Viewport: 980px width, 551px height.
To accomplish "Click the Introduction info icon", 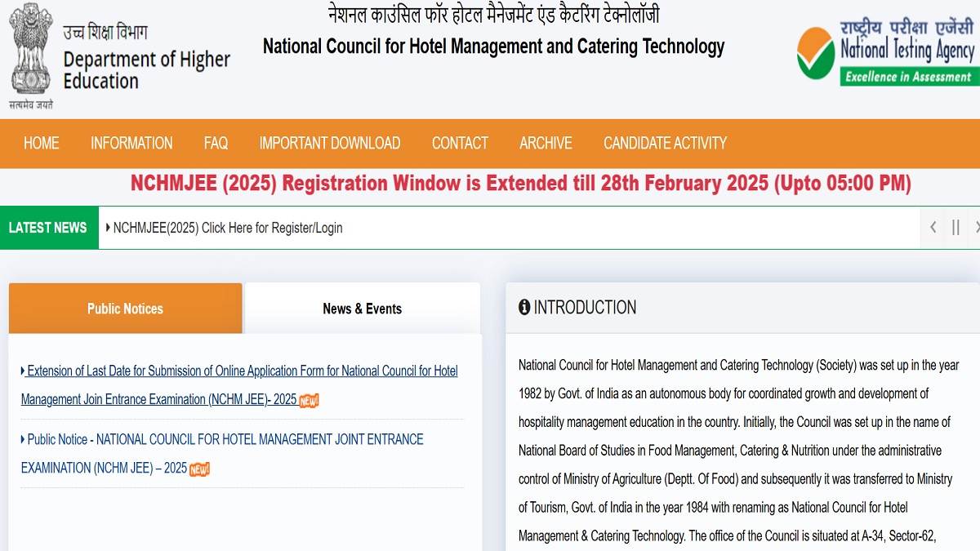I will [x=524, y=307].
